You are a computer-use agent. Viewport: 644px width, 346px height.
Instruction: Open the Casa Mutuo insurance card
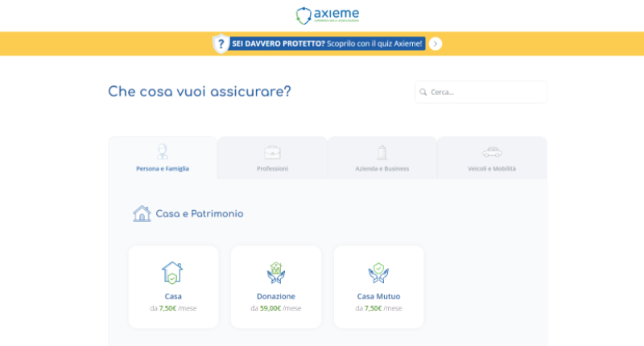pos(378,287)
